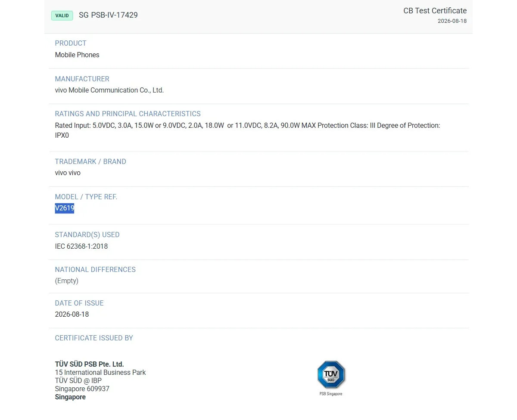Click the DATE OF ISSUE label

[79, 303]
